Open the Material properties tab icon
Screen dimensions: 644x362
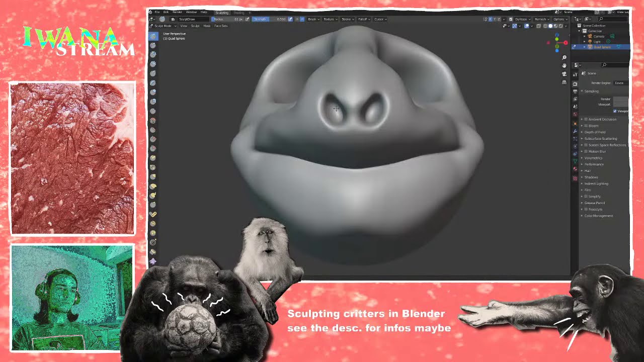[x=575, y=169]
